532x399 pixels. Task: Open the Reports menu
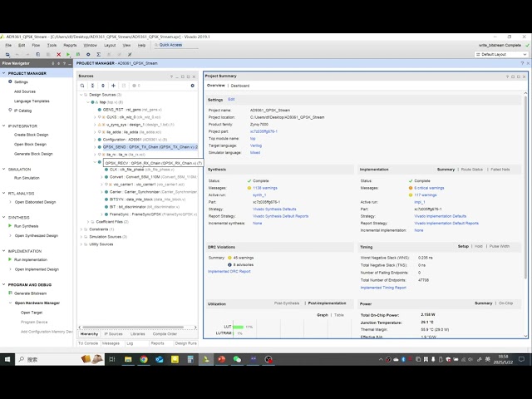click(70, 45)
